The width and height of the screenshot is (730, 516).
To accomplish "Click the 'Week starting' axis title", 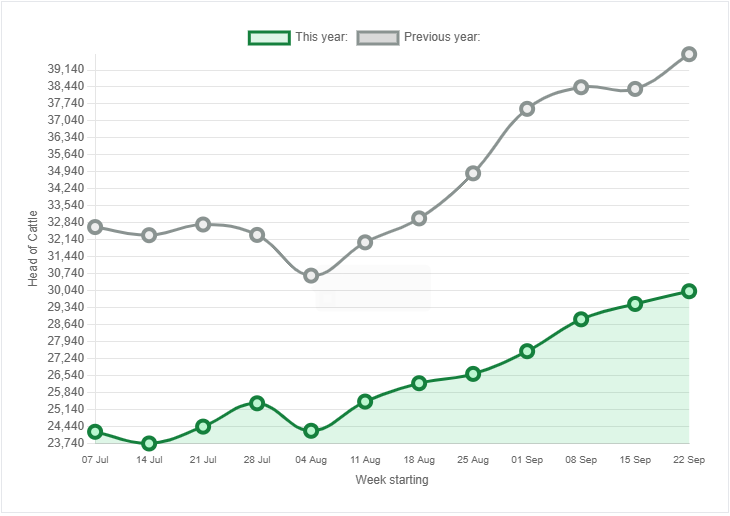I will 392,480.
